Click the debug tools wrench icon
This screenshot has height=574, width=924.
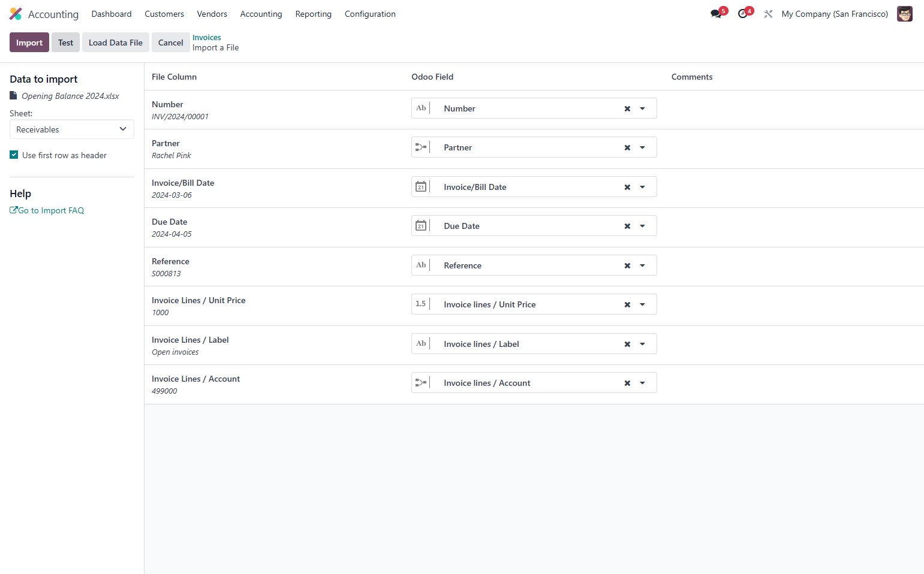tap(768, 14)
